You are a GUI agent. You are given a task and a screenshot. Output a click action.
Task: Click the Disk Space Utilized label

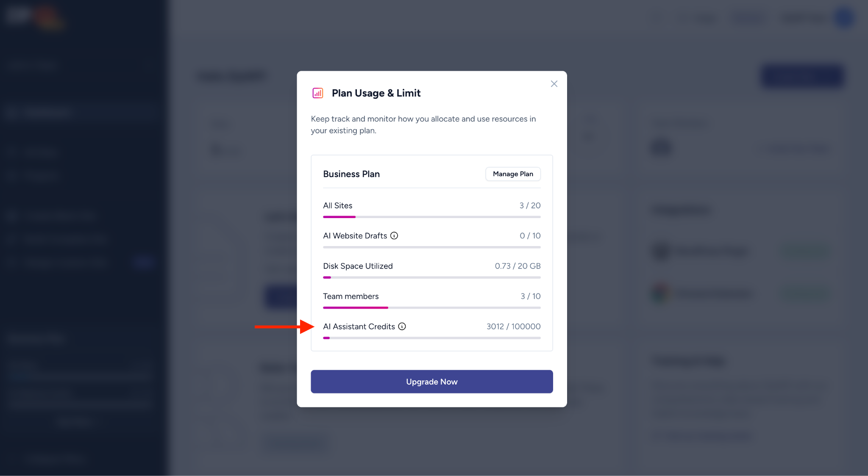(358, 266)
